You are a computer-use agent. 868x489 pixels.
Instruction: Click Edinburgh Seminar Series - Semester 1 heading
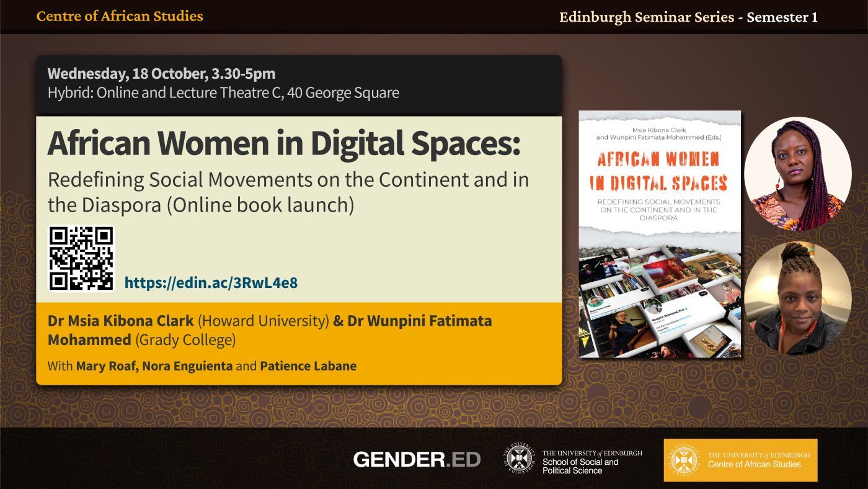click(688, 17)
